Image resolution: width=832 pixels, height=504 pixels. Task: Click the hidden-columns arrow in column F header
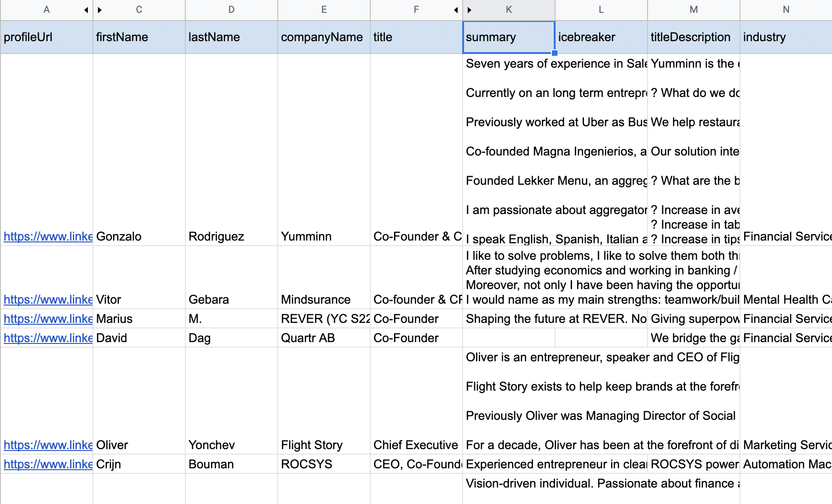coord(456,10)
